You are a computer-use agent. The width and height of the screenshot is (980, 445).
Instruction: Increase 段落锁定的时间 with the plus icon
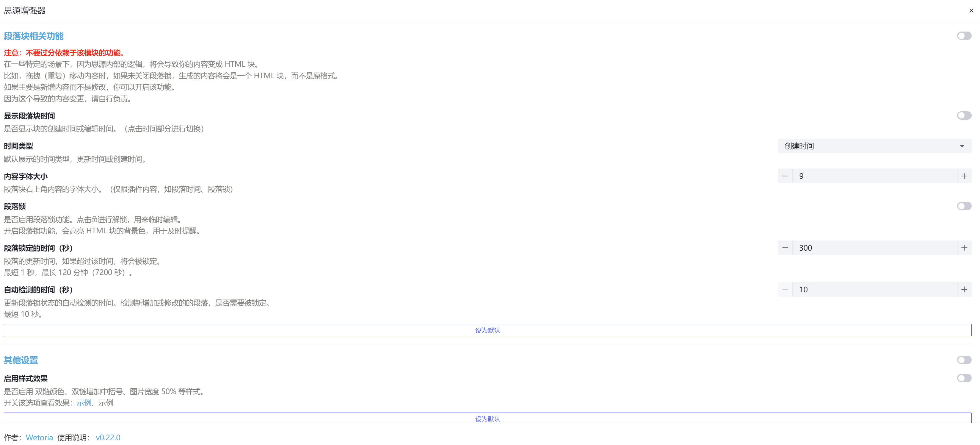click(x=964, y=248)
